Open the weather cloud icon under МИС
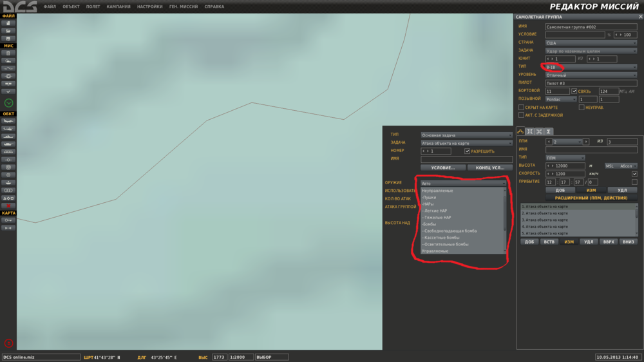The height and width of the screenshot is (362, 644). (8, 61)
